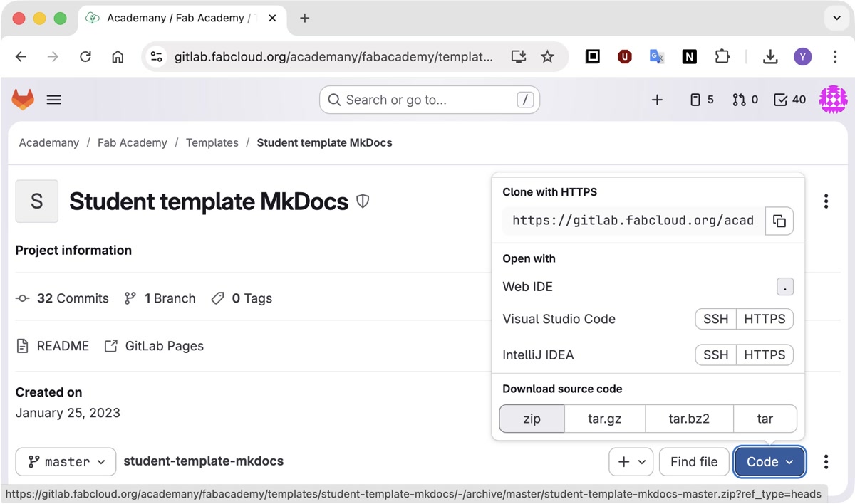
Task: Go to Templates in the breadcrumb
Action: pyautogui.click(x=212, y=142)
